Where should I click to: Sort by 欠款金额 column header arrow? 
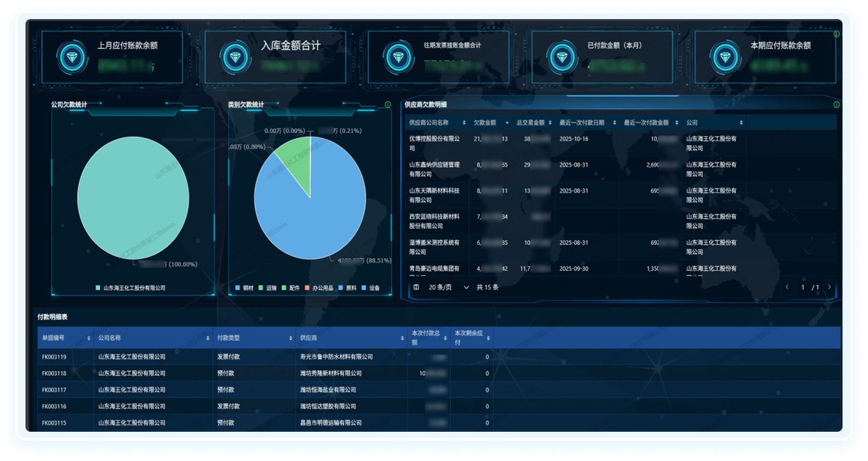point(507,123)
